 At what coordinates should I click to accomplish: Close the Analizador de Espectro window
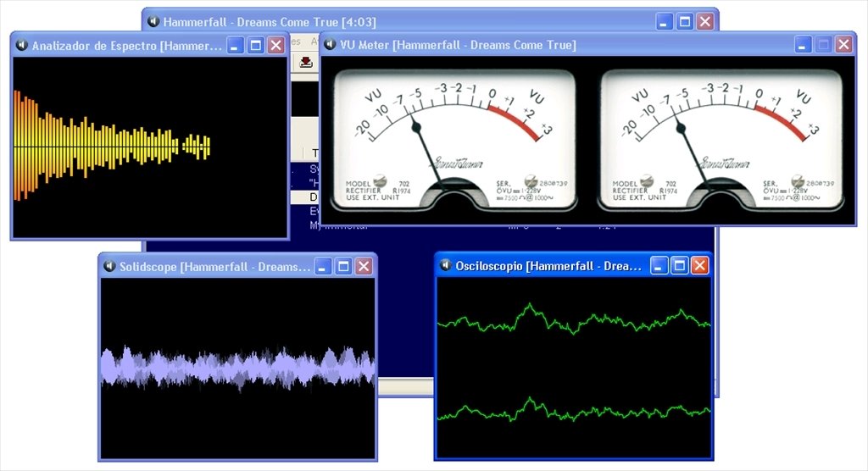click(x=275, y=46)
